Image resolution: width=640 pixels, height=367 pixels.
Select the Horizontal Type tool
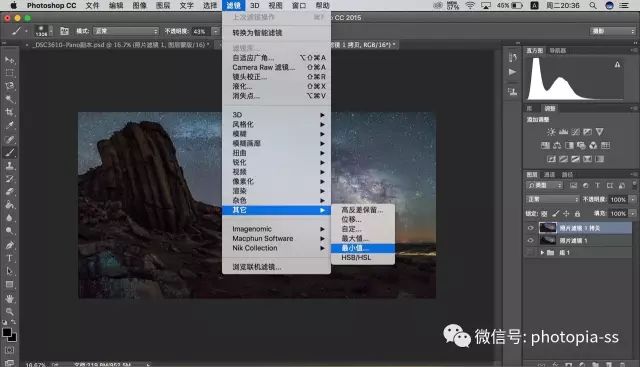[x=9, y=258]
